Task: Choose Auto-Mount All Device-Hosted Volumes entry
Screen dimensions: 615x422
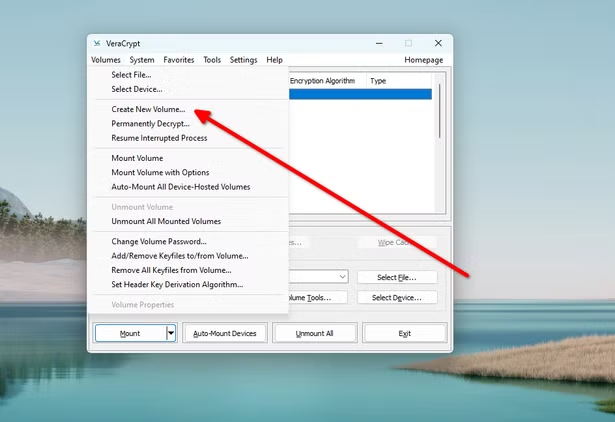Action: click(x=180, y=187)
